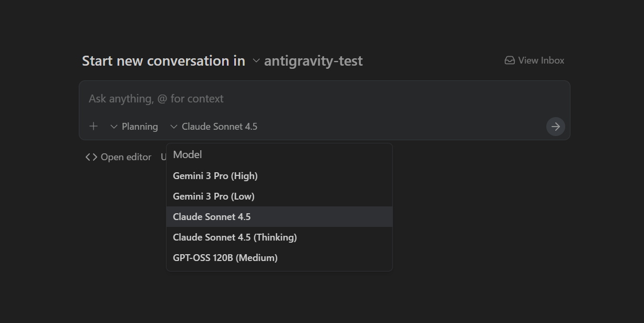Select Gemini 3 Pro (High) model
Image resolution: width=644 pixels, height=323 pixels.
(215, 176)
